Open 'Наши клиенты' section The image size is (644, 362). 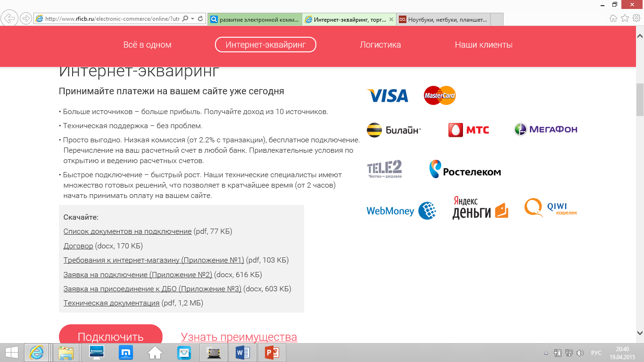pos(483,45)
